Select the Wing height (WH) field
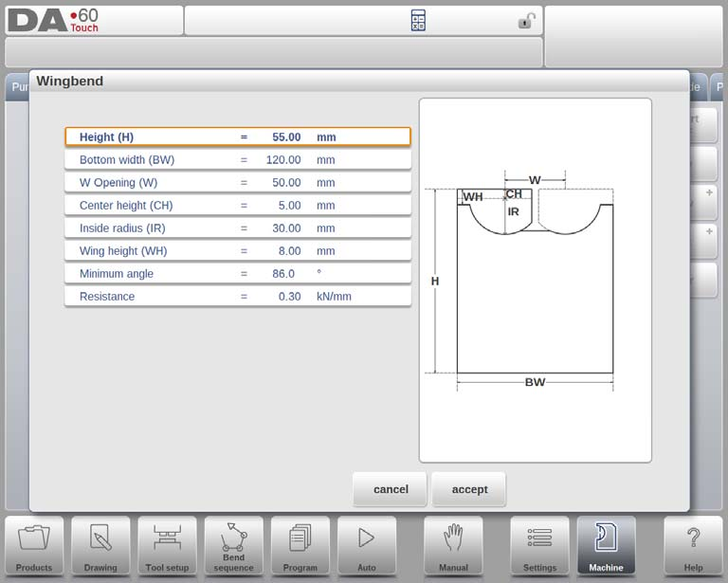 tap(238, 250)
